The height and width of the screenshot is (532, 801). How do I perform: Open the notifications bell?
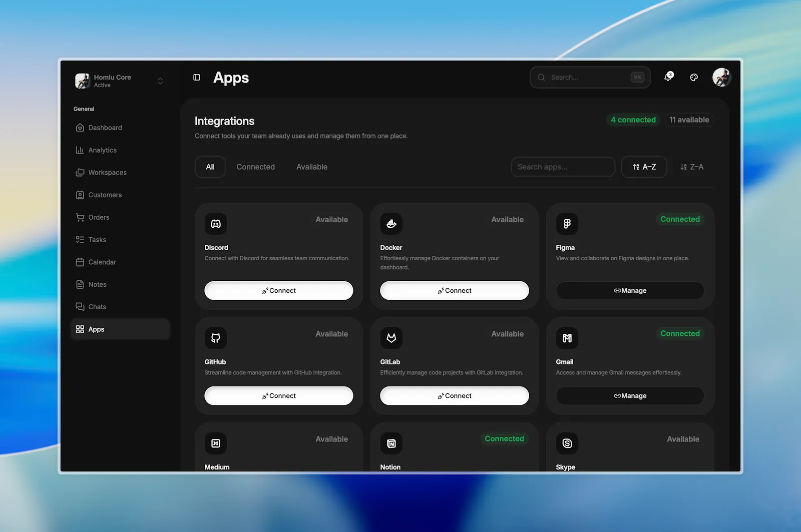coord(668,77)
